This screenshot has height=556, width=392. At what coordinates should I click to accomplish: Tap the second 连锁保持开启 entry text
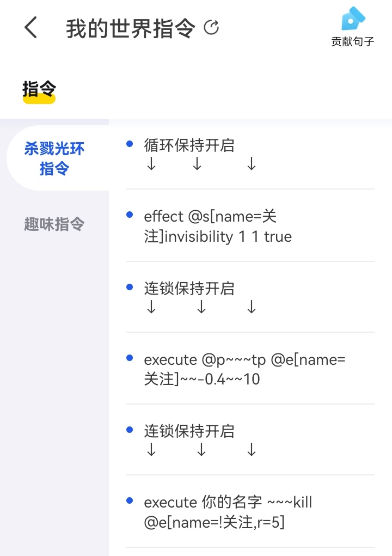tap(189, 431)
